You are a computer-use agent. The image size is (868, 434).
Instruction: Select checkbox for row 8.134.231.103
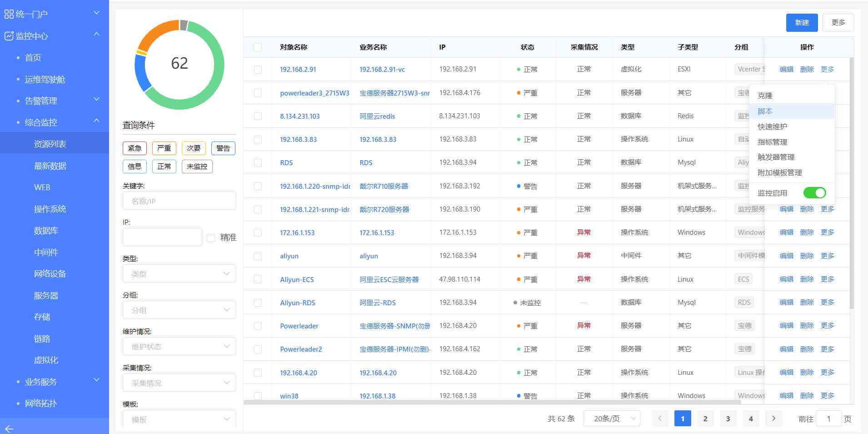tap(258, 116)
